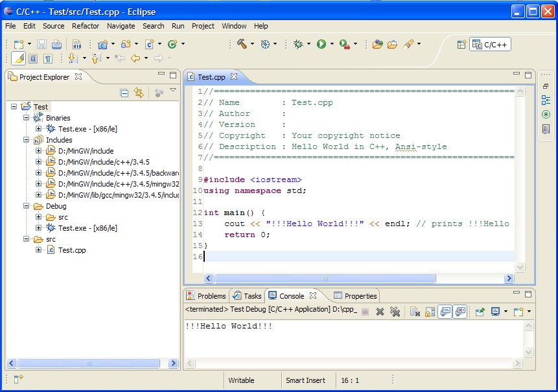Run the program using the green Run icon
The image size is (558, 392).
322,43
